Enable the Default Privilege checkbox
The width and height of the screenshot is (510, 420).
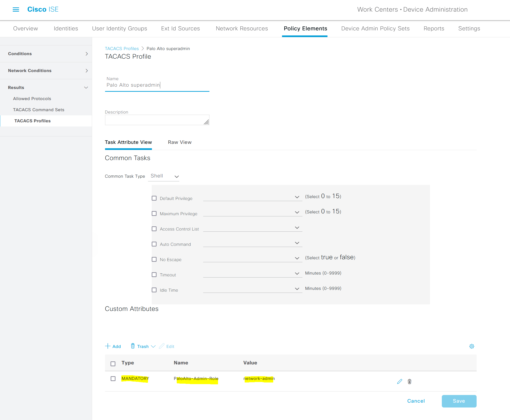click(x=154, y=198)
